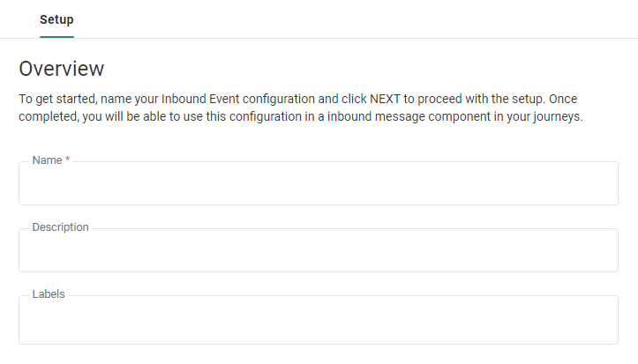Click the "To get started" sentence opening

[56, 99]
